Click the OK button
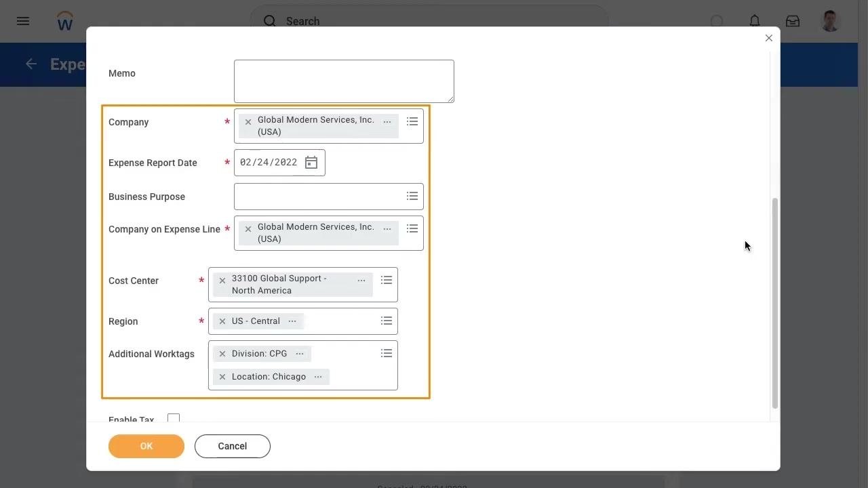 pos(146,446)
